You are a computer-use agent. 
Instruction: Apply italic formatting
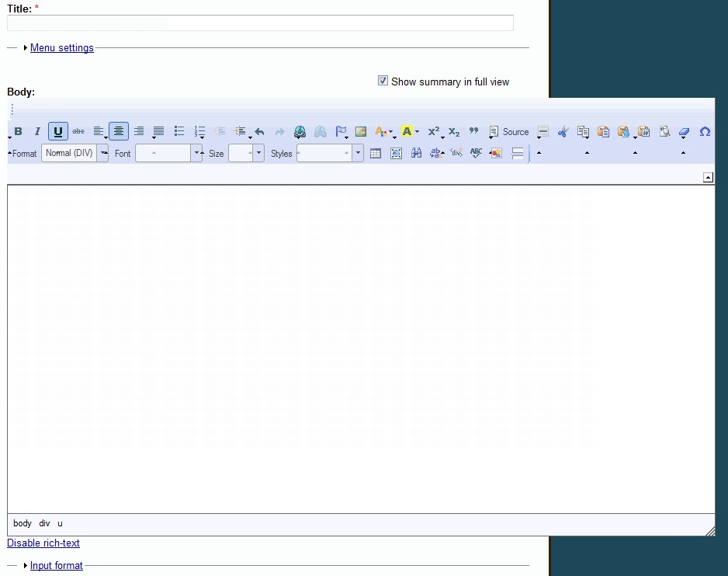pyautogui.click(x=36, y=131)
